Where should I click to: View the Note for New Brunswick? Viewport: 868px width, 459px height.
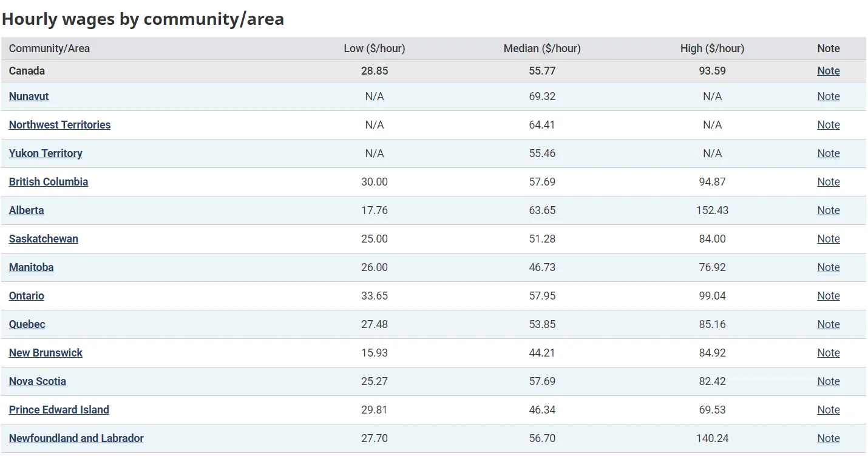point(828,353)
